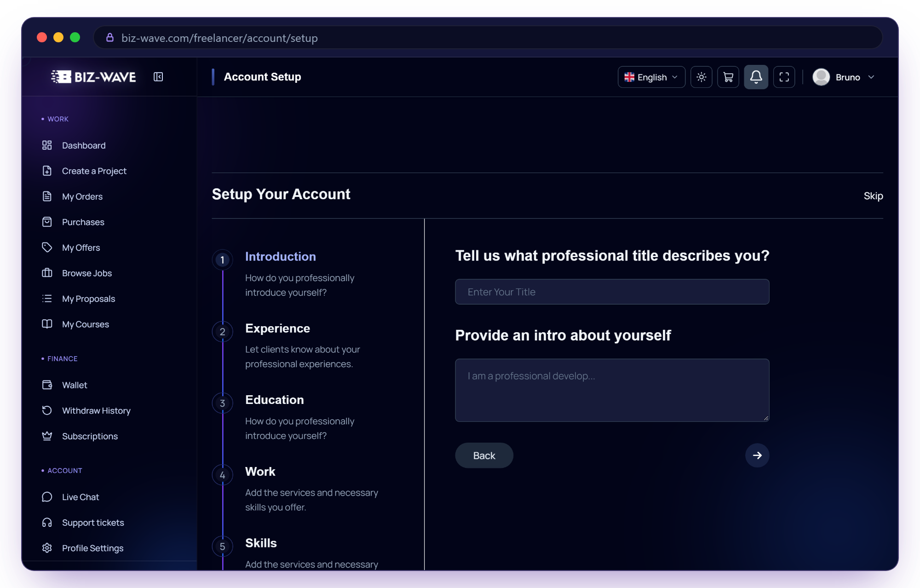Click the intro about yourself textarea

click(x=612, y=390)
